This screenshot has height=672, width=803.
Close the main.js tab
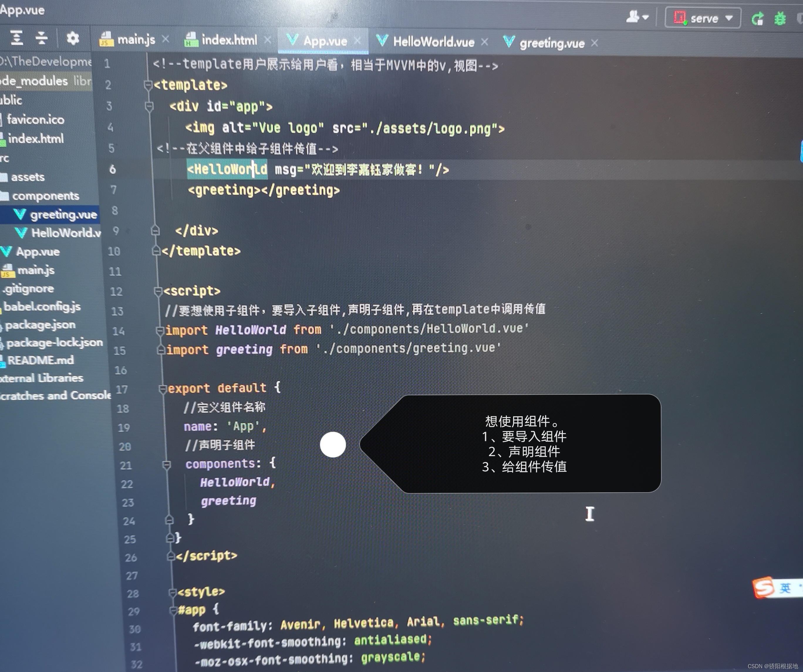166,39
